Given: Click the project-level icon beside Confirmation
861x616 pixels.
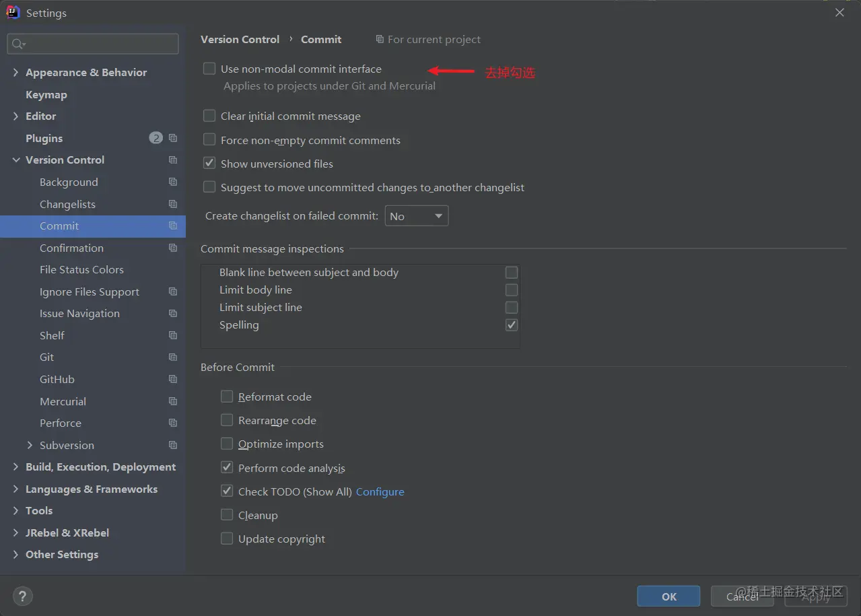Looking at the screenshot, I should point(173,248).
